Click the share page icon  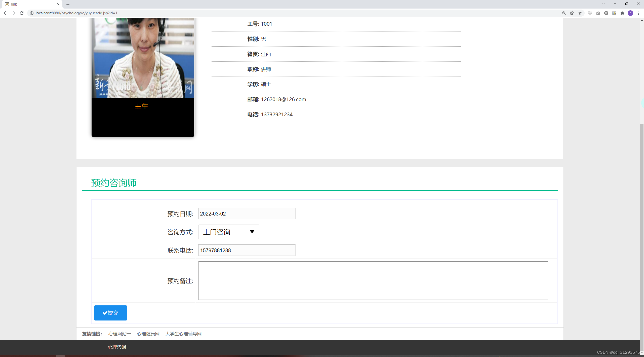tap(572, 13)
